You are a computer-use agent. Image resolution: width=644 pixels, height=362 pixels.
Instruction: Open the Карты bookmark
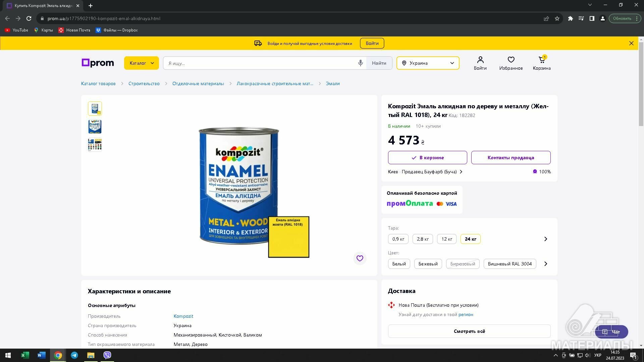point(44,30)
